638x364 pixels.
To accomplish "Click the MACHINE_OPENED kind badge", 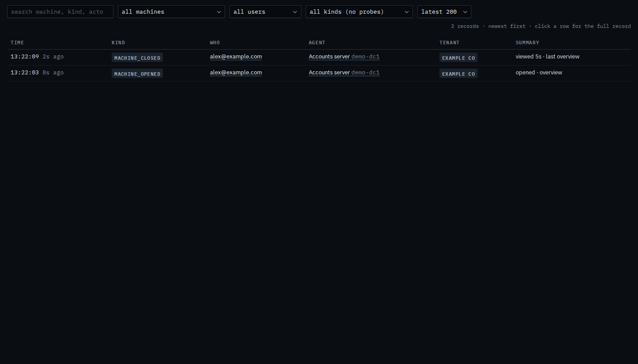I will [137, 74].
